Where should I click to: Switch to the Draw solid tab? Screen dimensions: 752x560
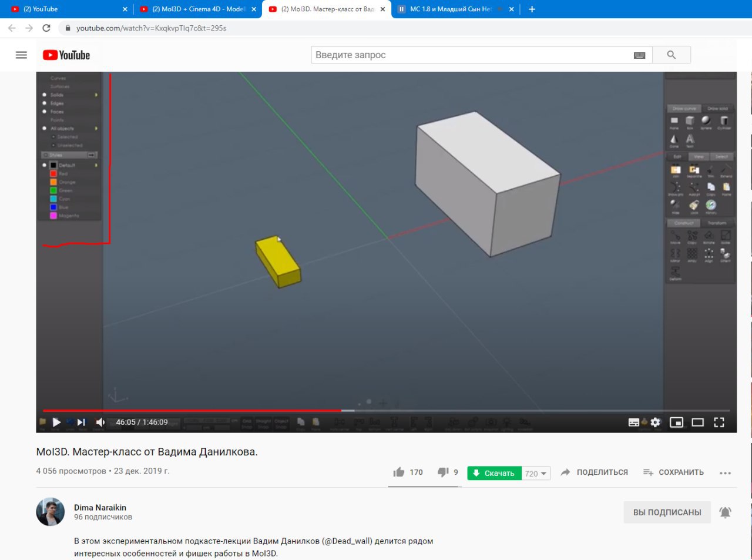[718, 109]
